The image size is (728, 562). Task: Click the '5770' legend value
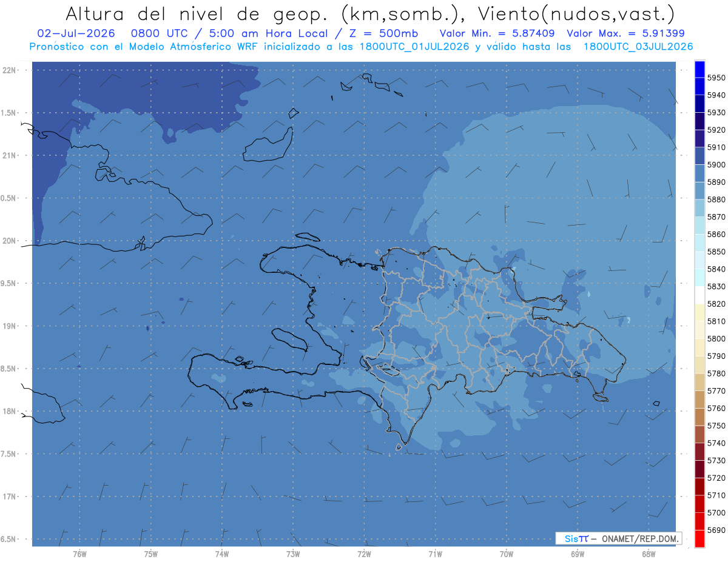coord(716,391)
